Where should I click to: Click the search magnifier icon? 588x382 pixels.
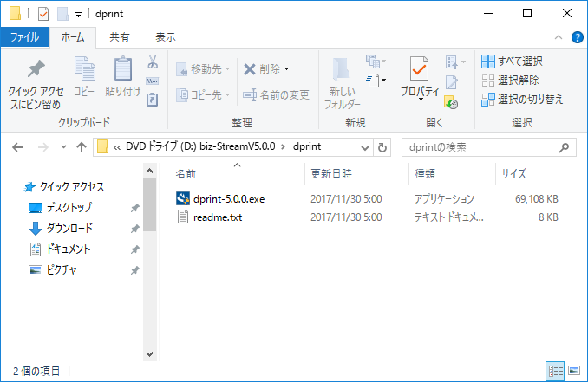pos(564,147)
